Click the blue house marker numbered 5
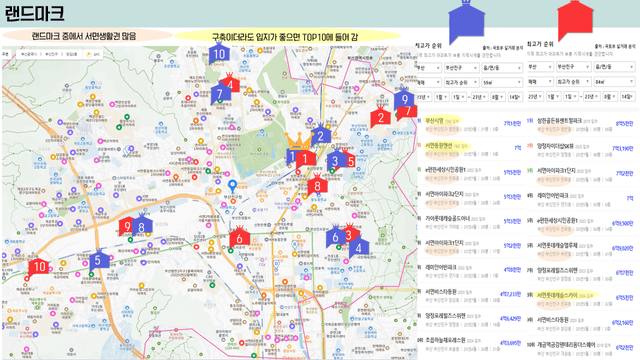 (x=99, y=260)
